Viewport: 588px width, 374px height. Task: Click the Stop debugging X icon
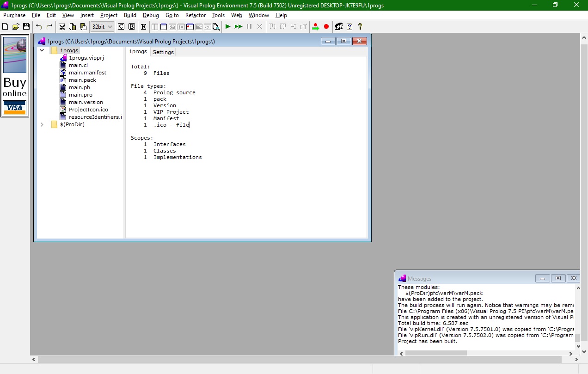pyautogui.click(x=260, y=27)
